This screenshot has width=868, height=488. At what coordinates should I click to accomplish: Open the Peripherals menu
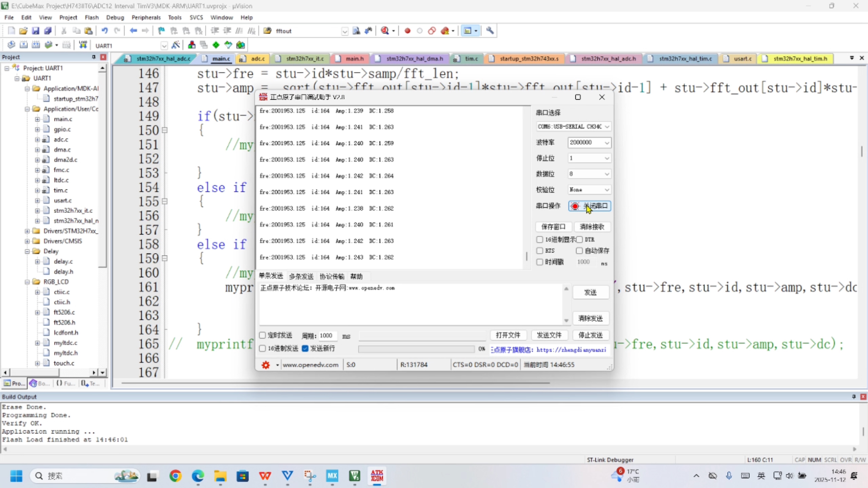tap(146, 18)
